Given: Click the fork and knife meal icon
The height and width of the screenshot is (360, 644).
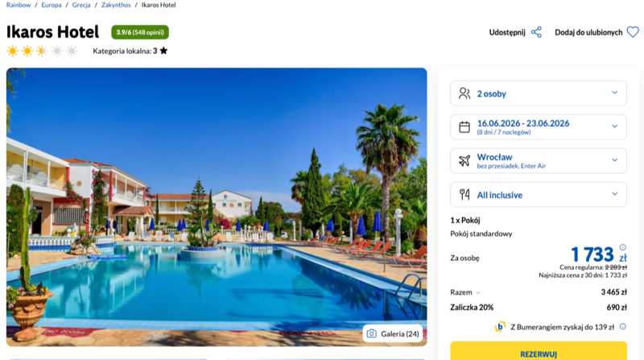Looking at the screenshot, I should point(464,194).
